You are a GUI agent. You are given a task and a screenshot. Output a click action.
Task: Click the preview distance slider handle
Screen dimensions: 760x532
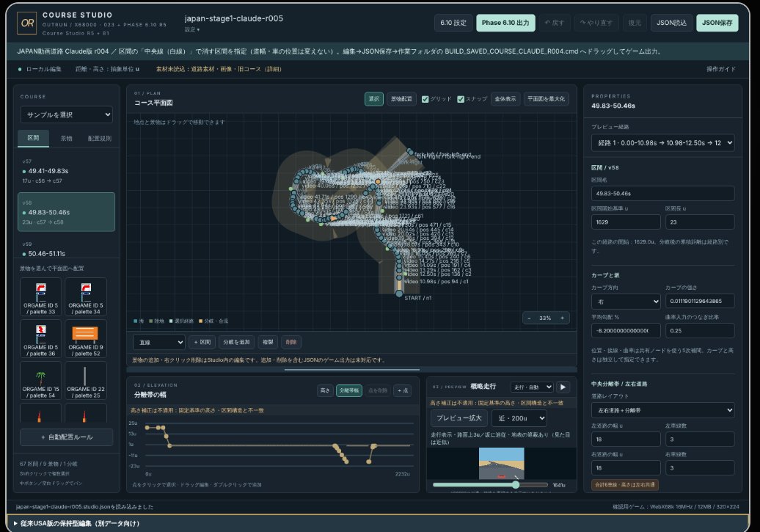click(x=516, y=484)
